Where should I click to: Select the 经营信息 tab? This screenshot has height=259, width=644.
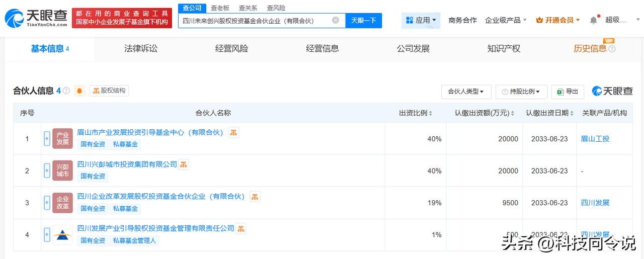(x=323, y=49)
